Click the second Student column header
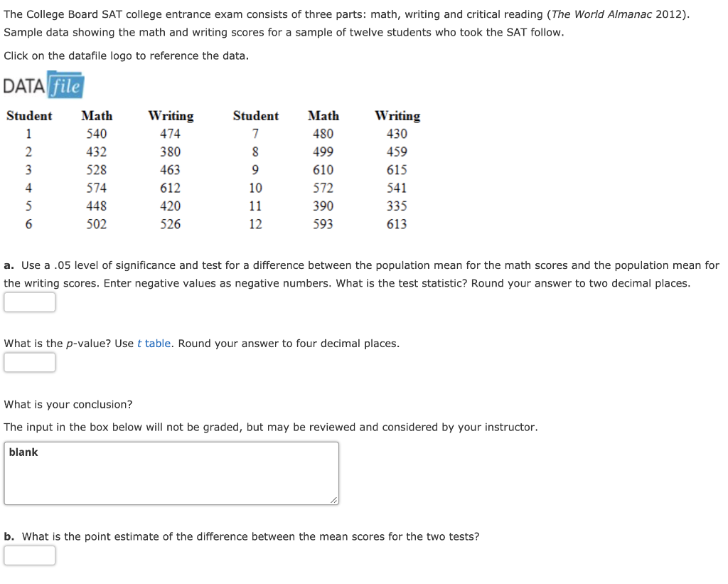The image size is (728, 584). tap(256, 116)
